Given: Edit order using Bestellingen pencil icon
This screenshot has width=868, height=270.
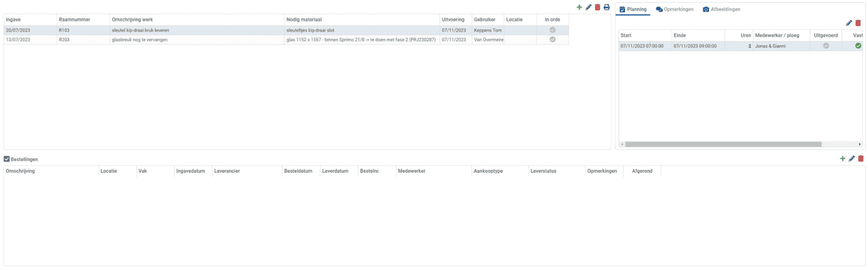Looking at the screenshot, I should (852, 159).
